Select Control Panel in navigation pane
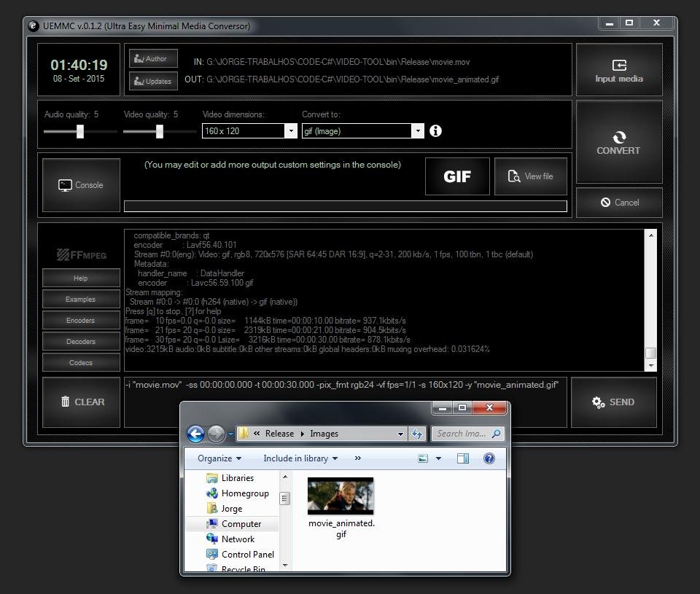 pos(241,555)
